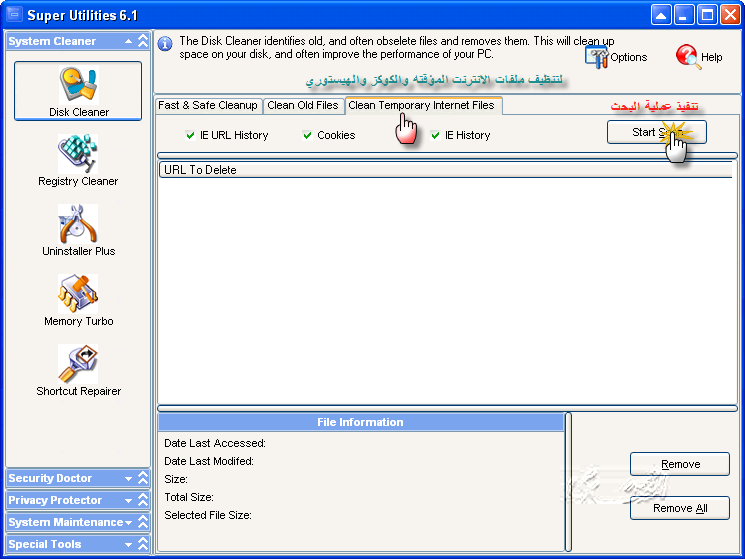This screenshot has width=745, height=559.
Task: Click the Date Last Modifed label
Action: [209, 461]
